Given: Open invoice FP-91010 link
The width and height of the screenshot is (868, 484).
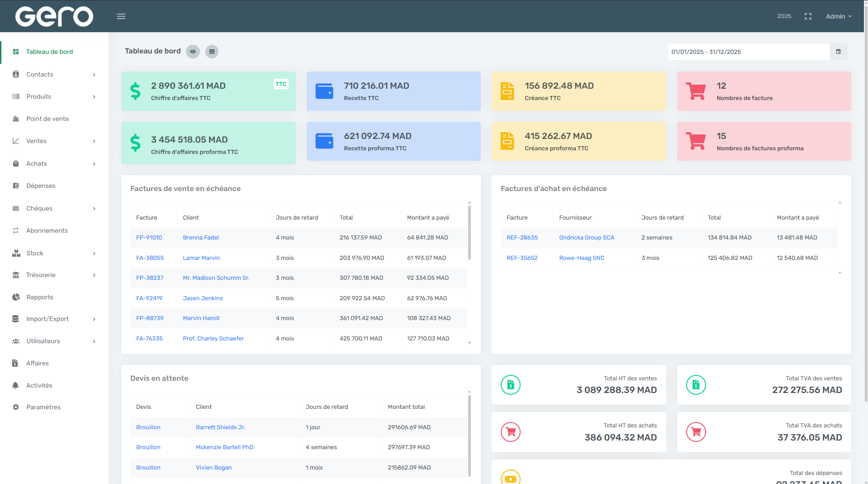Looking at the screenshot, I should pyautogui.click(x=149, y=237).
